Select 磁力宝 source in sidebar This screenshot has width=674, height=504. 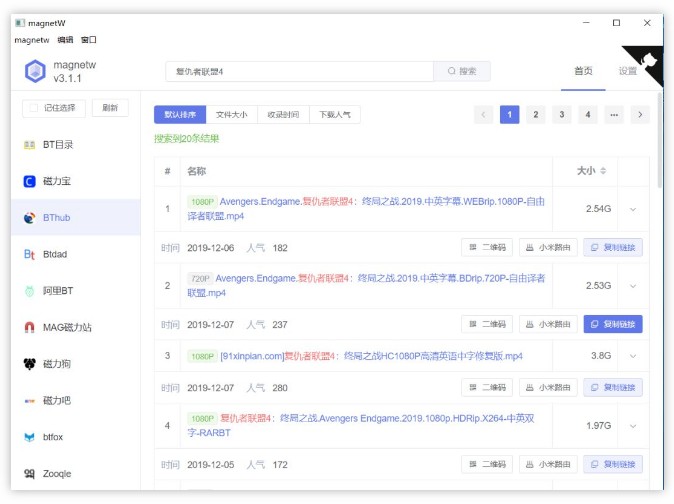pos(76,181)
